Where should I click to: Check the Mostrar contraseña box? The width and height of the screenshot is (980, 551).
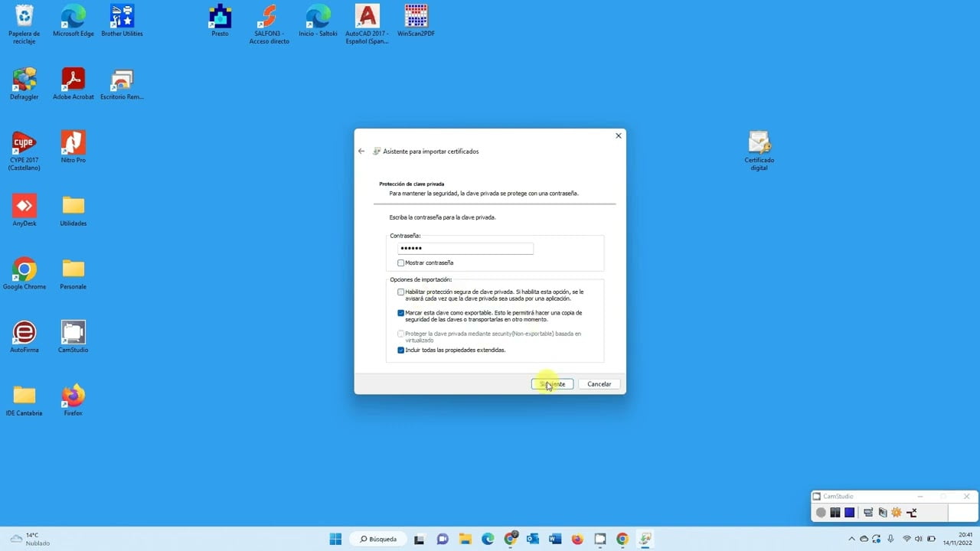click(401, 262)
